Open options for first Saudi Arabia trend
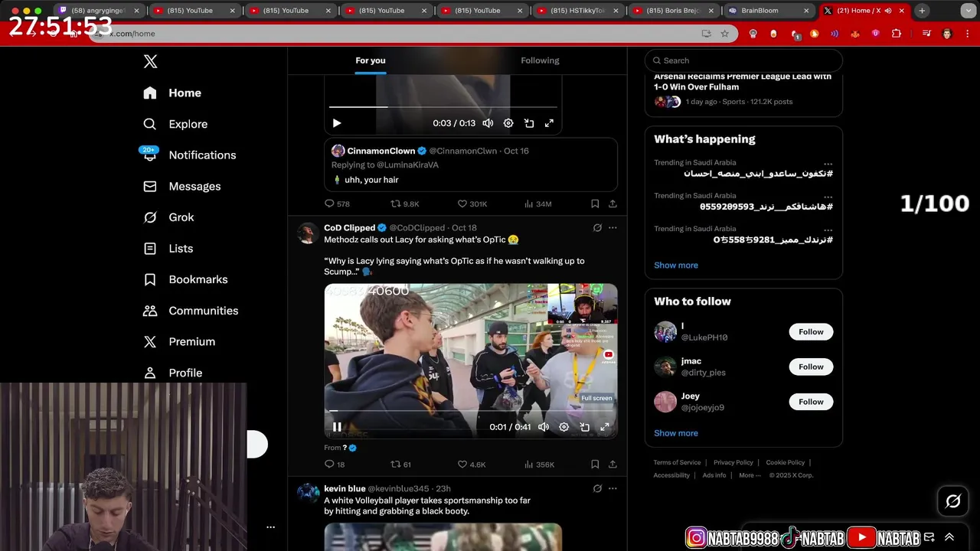Image resolution: width=980 pixels, height=551 pixels. 828,164
